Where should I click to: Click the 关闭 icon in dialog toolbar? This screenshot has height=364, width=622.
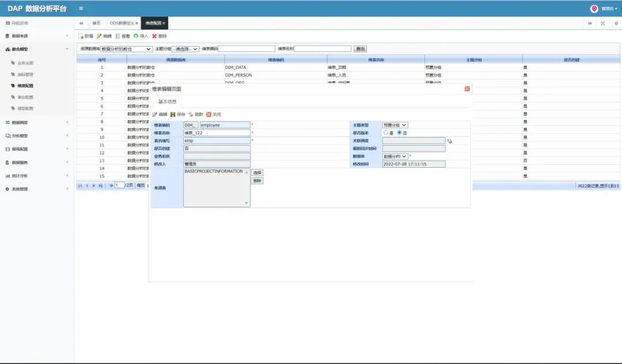[x=208, y=114]
